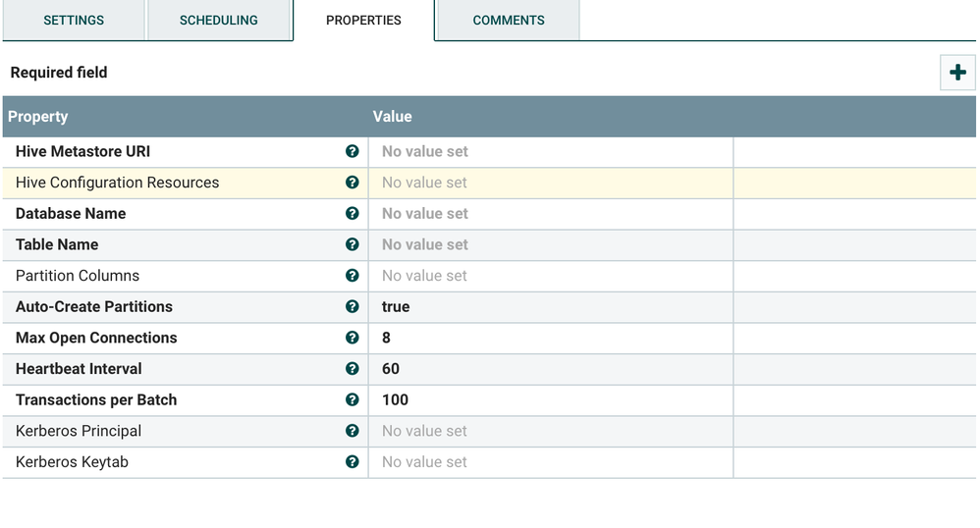Screen dimensions: 980x528
Task: Show help for Kerberos Principal
Action: click(x=352, y=431)
